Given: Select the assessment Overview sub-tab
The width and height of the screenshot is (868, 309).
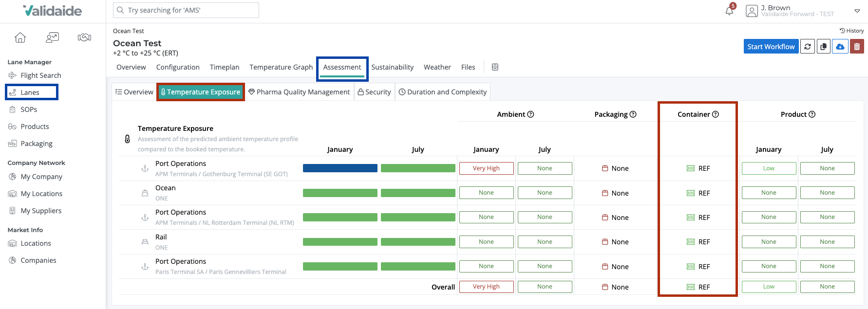Looking at the screenshot, I should point(134,92).
